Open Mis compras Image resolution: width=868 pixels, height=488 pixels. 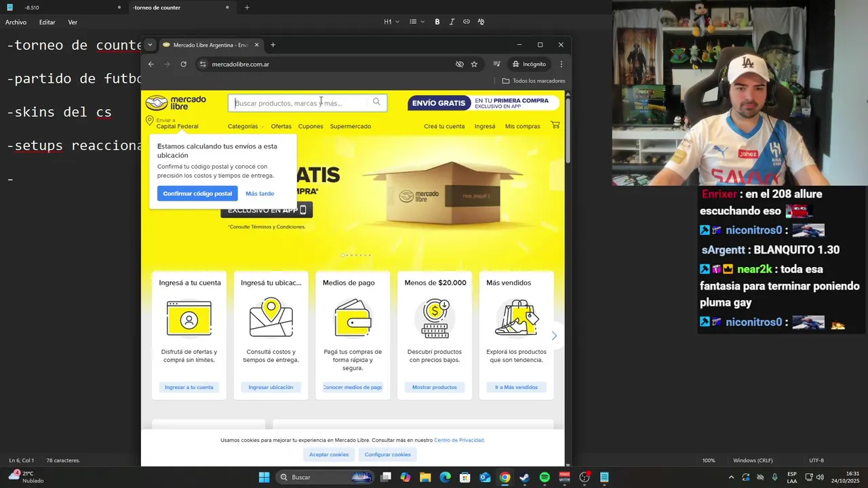click(522, 126)
